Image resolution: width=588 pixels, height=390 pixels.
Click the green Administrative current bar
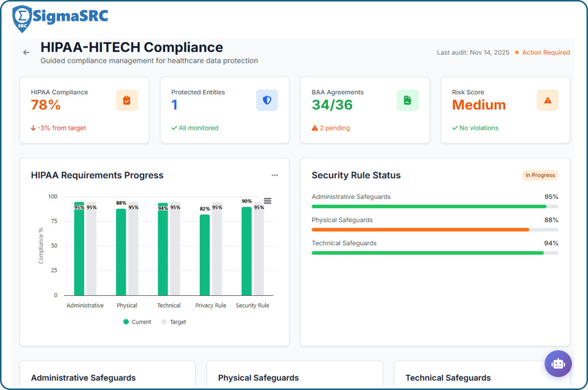click(x=79, y=249)
